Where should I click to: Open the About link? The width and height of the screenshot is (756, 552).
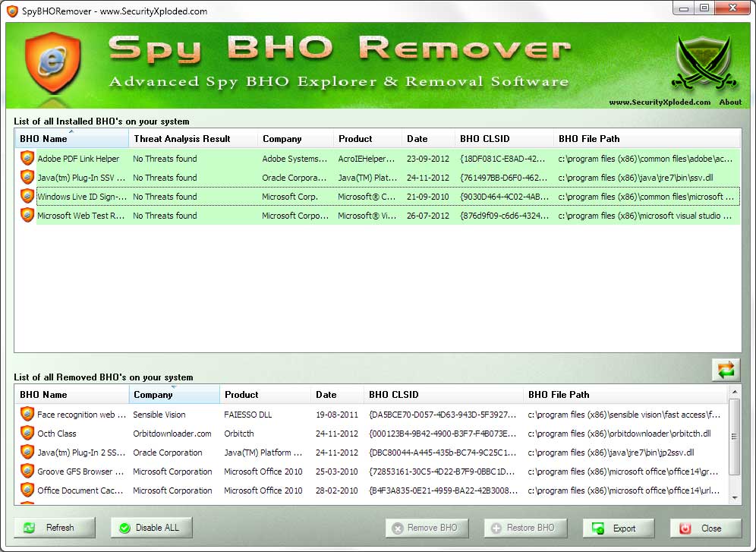[730, 102]
